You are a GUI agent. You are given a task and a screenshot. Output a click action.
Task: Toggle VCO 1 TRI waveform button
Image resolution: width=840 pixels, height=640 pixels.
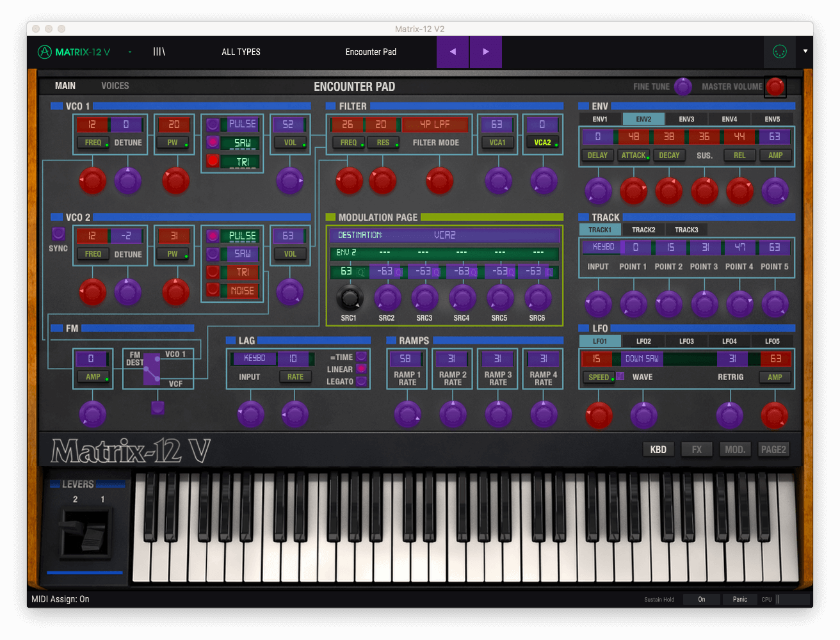click(x=213, y=161)
